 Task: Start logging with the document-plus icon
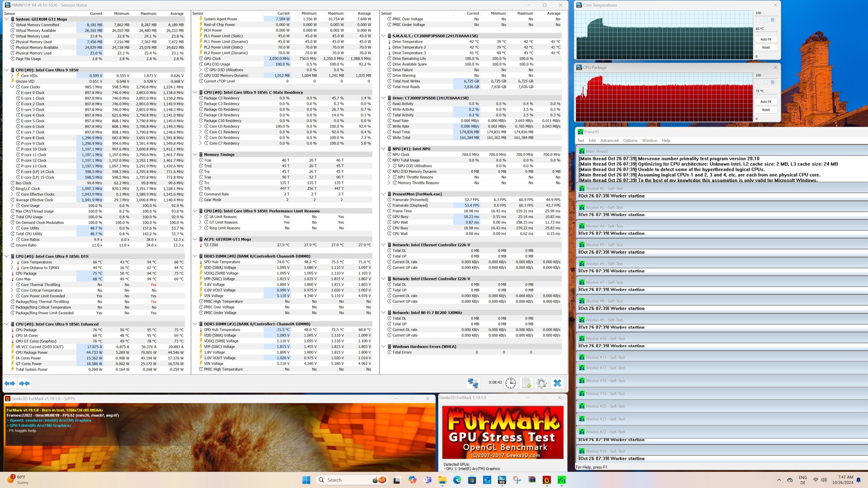(526, 383)
